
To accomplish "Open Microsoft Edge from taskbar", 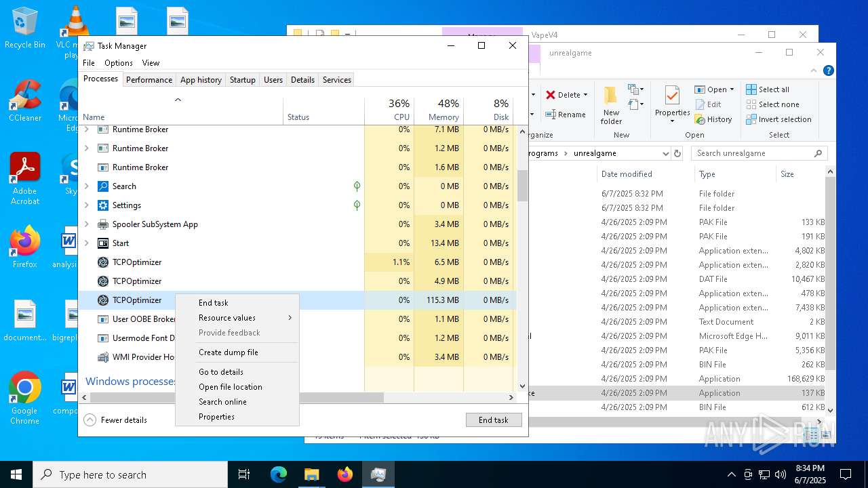I will [279, 474].
